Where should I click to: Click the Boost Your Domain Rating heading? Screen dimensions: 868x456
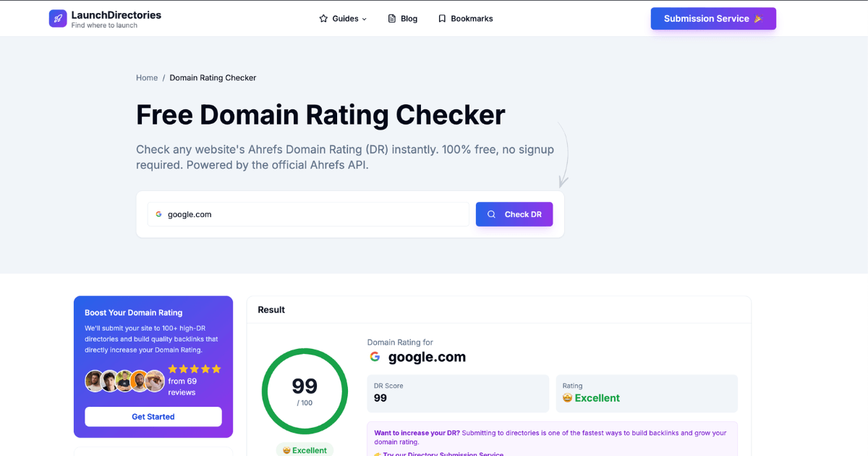[133, 313]
